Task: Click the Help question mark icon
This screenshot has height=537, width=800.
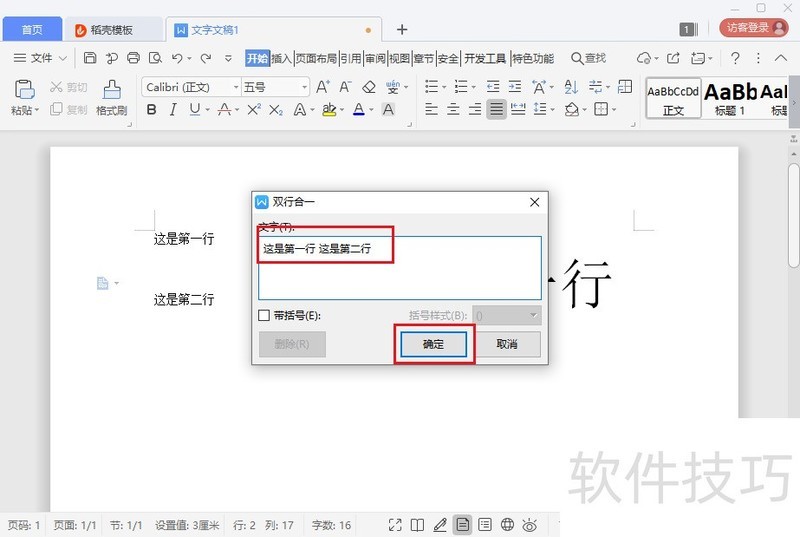Action: coord(735,58)
